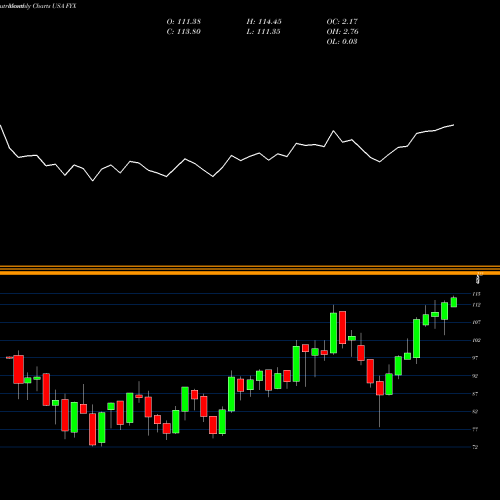Click the 92 price axis label
The width and height of the screenshot is (500, 500).
pos(475,376)
